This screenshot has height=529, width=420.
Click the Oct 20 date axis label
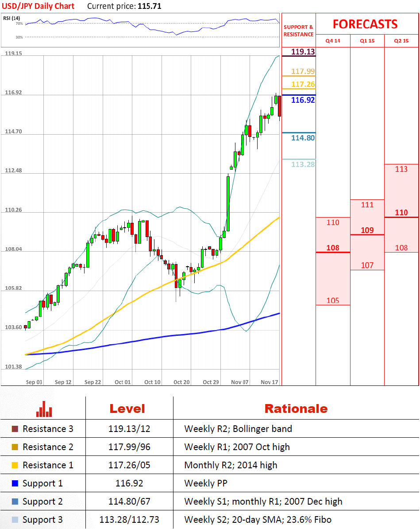point(181,382)
